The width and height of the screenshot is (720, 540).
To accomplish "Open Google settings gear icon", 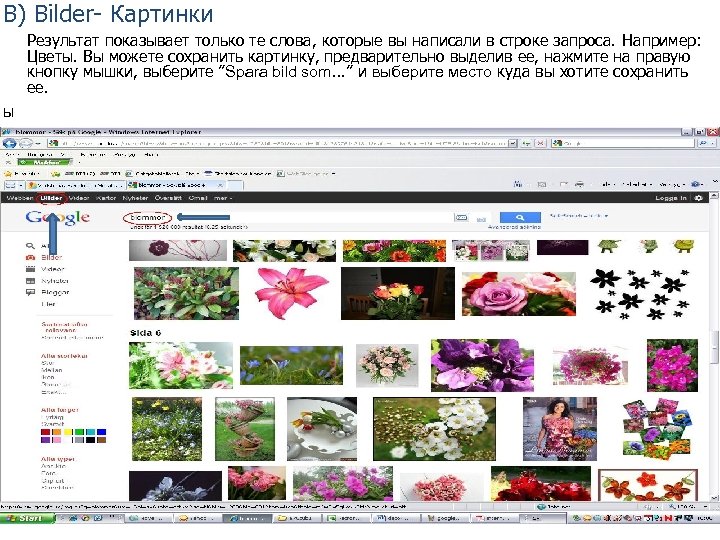I will pyautogui.click(x=698, y=198).
